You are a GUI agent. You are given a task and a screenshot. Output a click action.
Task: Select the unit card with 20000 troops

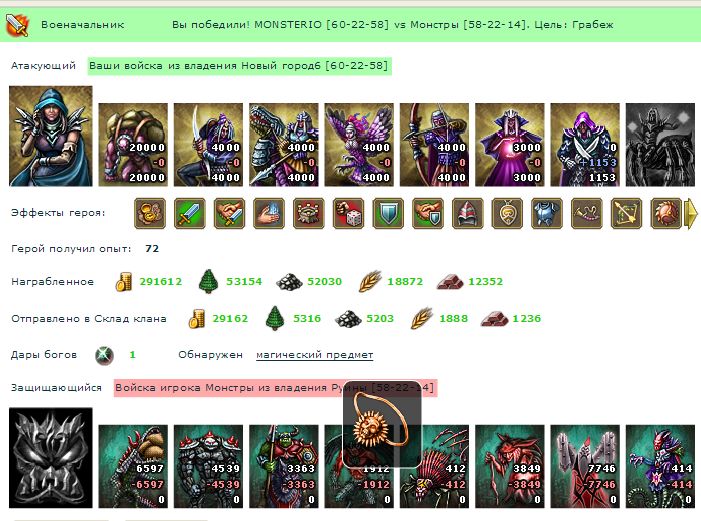pyautogui.click(x=133, y=144)
